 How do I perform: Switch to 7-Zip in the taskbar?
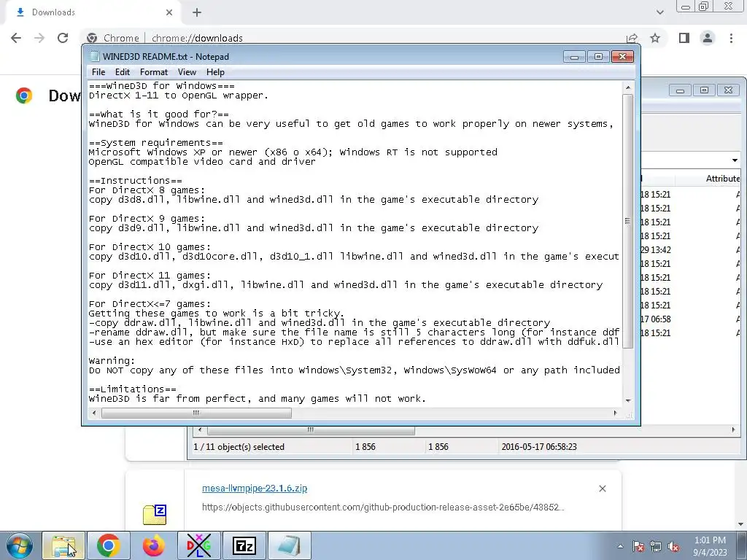[244, 545]
